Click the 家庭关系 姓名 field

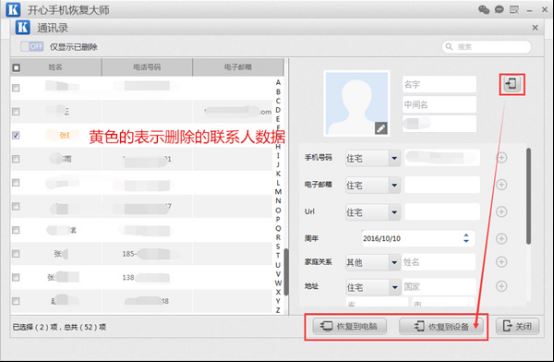pyautogui.click(x=438, y=262)
